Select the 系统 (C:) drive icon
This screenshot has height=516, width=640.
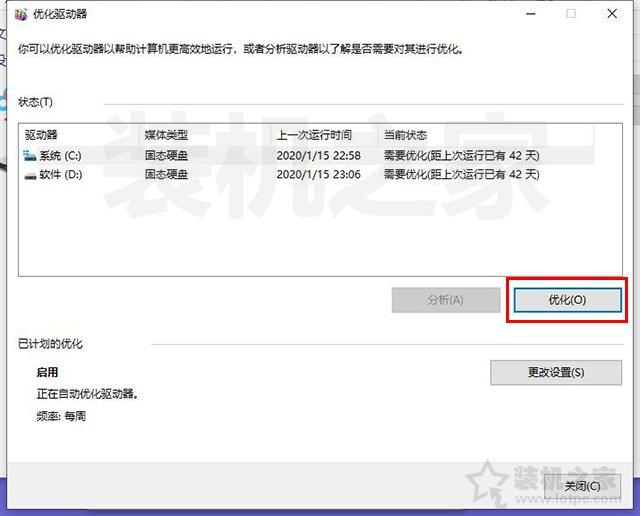pos(30,156)
